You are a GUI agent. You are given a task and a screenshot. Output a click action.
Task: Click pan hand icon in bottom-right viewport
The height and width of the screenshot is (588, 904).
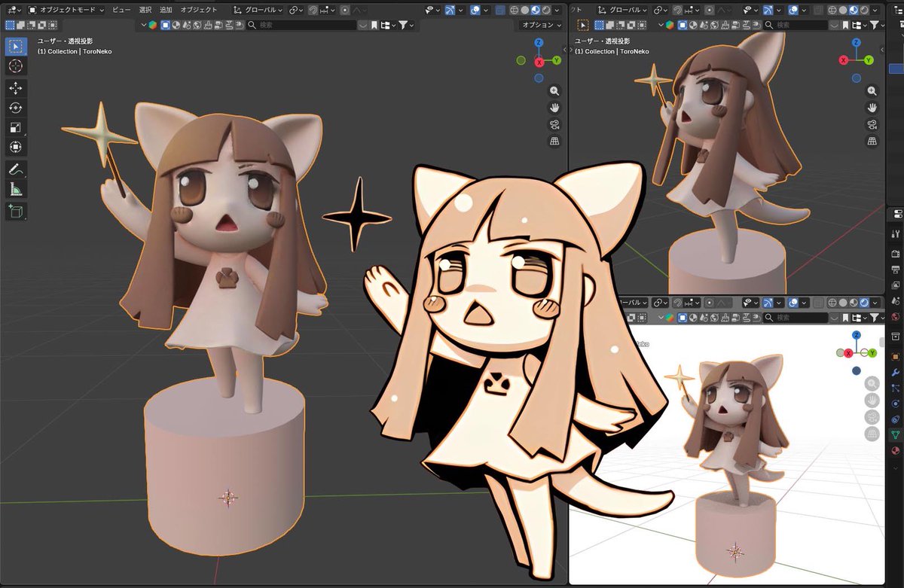(872, 400)
